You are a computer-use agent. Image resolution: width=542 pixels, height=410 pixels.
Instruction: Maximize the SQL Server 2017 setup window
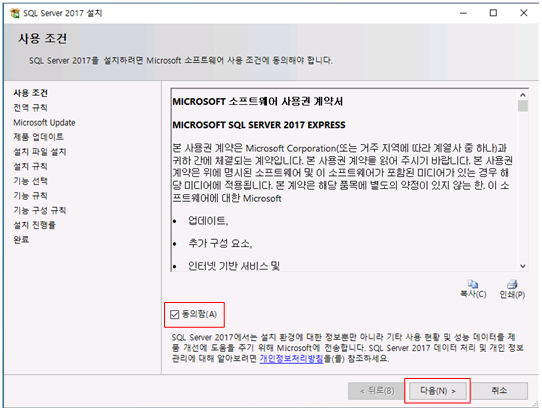pos(493,13)
